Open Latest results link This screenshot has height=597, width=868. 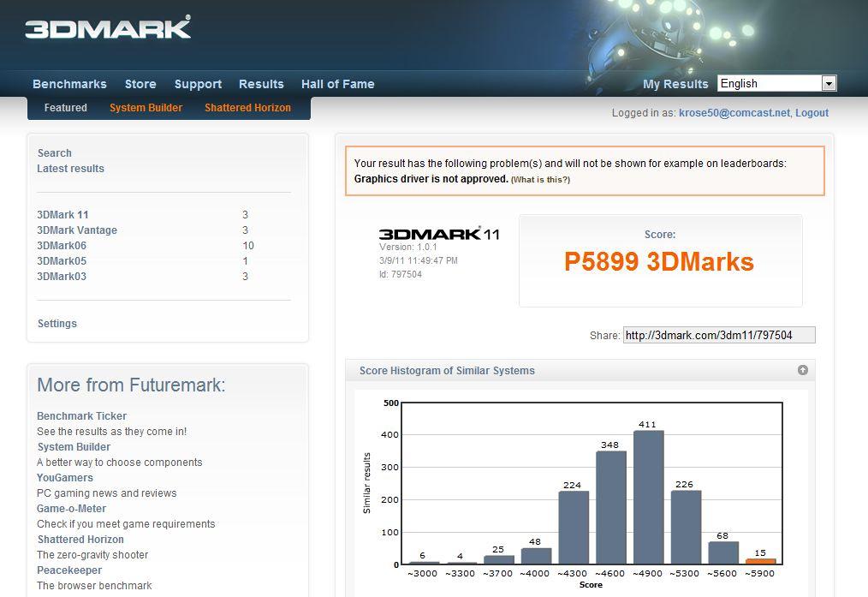pyautogui.click(x=70, y=169)
